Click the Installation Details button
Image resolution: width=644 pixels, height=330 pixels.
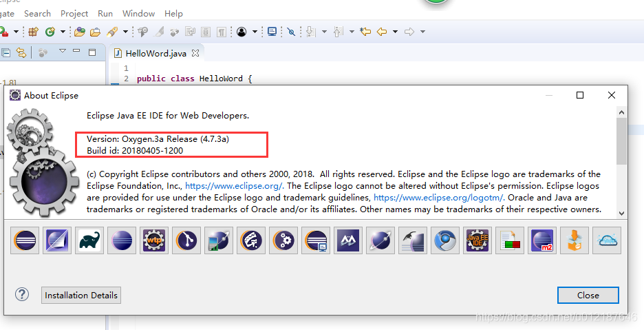click(x=81, y=295)
